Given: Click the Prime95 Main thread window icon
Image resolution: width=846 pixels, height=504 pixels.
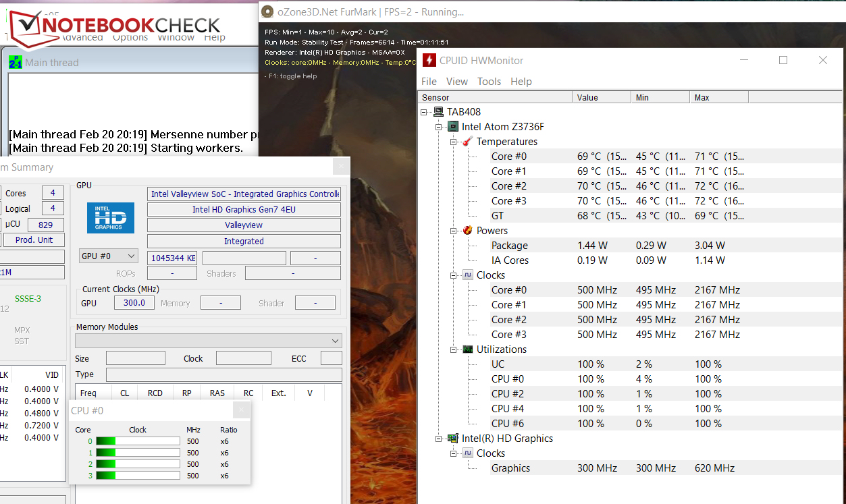Looking at the screenshot, I should 15,63.
